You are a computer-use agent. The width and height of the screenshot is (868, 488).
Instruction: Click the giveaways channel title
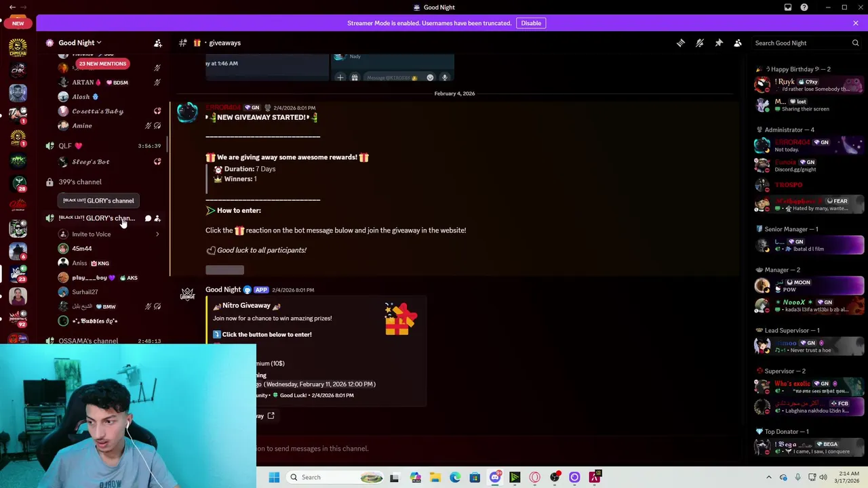[224, 43]
